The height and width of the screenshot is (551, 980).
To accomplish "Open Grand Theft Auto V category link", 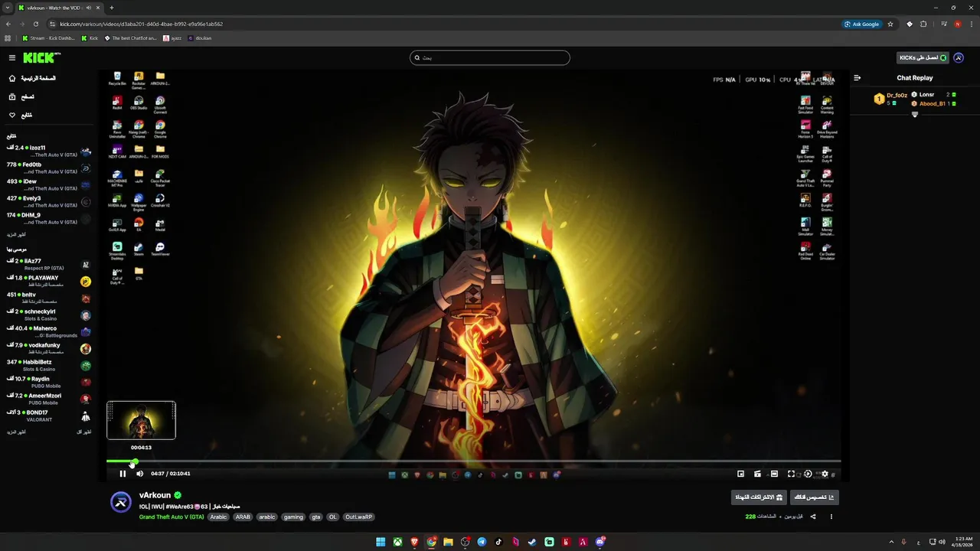I will click(x=171, y=517).
